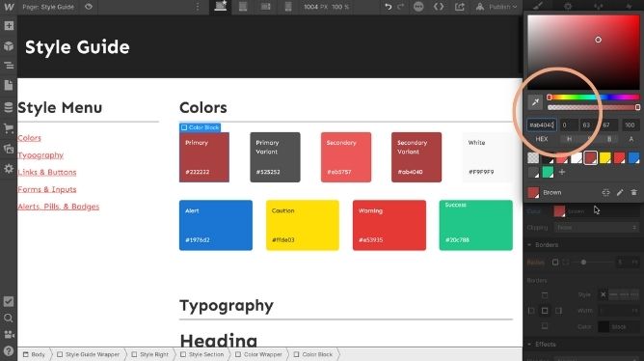Open the Navigator panel icon
The image size is (644, 361).
point(9,66)
